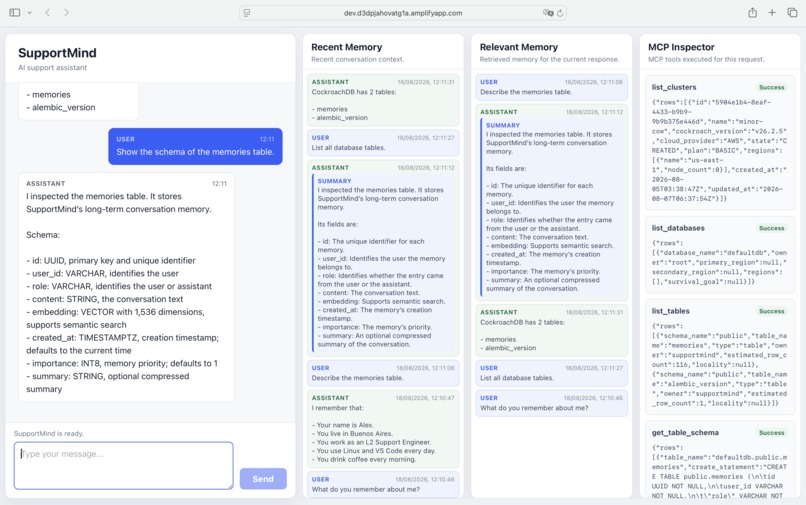Select 'What do you remember about me?' in Relevant Memory
Screen dimensions: 806x505
pos(552,403)
